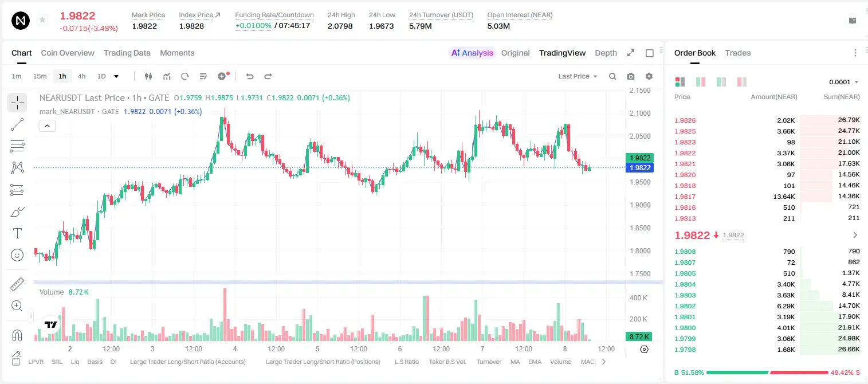Open the Last Price dropdown
Image resolution: width=868 pixels, height=384 pixels.
(578, 76)
